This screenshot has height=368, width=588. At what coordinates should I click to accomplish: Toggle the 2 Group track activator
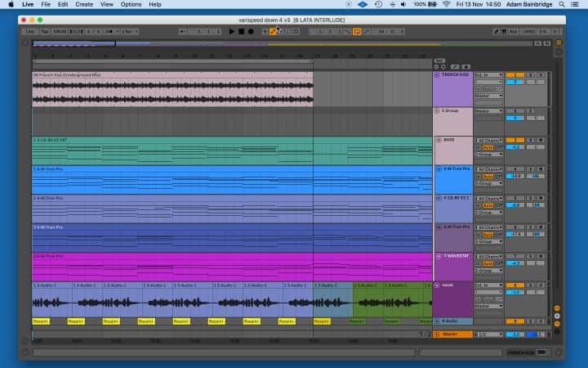(x=514, y=111)
